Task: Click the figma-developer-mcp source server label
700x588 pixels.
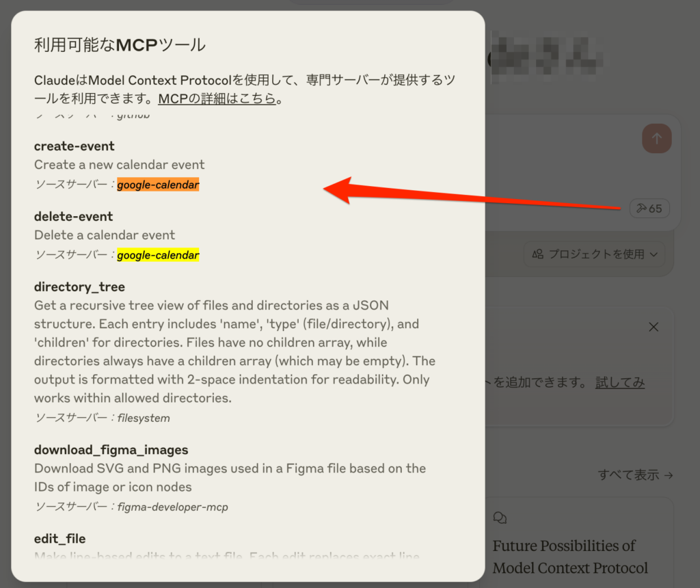Action: 173,507
